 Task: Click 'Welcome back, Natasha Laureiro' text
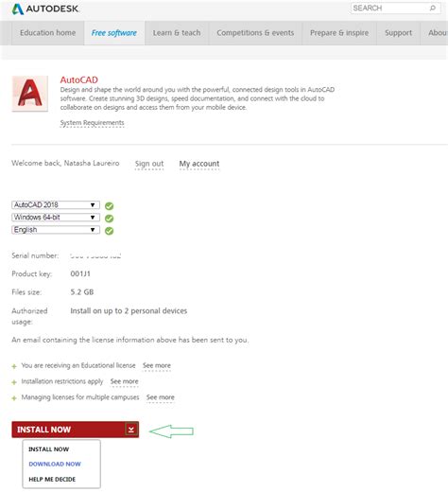(65, 163)
